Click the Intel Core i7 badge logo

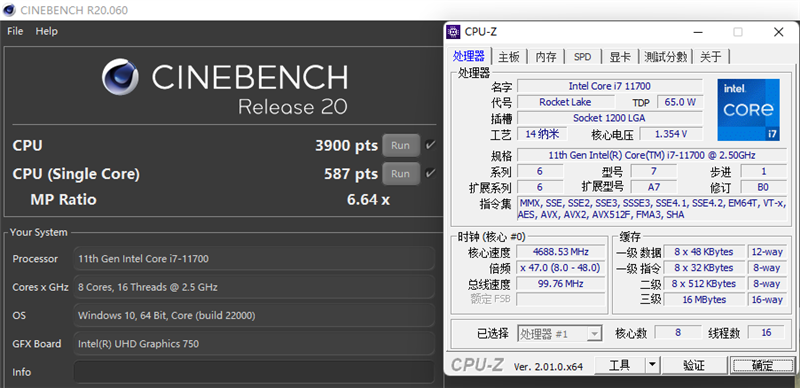pos(748,110)
